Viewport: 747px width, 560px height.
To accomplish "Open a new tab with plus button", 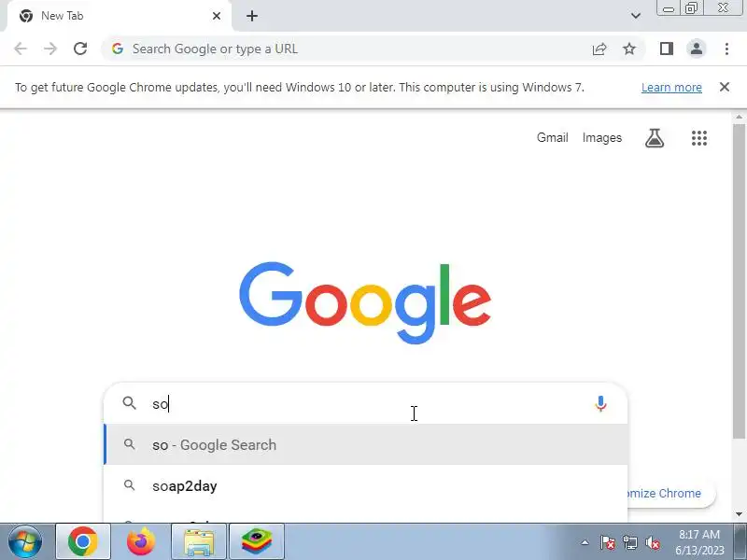I will pyautogui.click(x=252, y=16).
